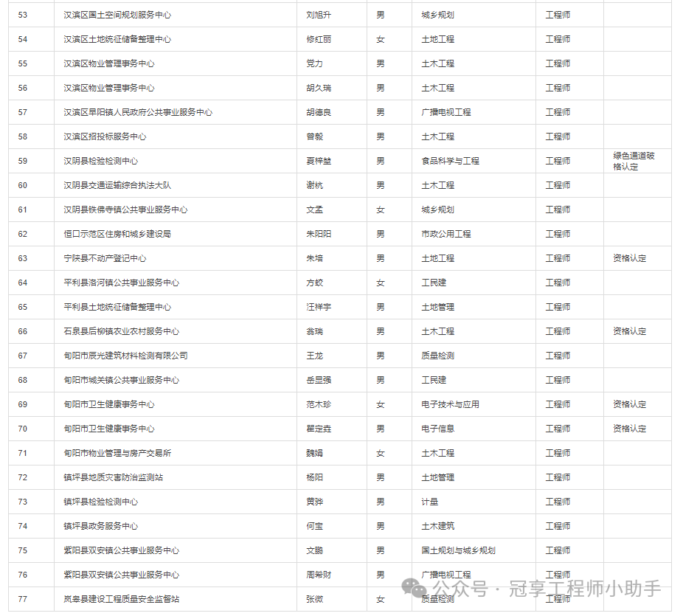
Task: Click unit cell 汉阴县检验检测中心
Action: pyautogui.click(x=100, y=161)
